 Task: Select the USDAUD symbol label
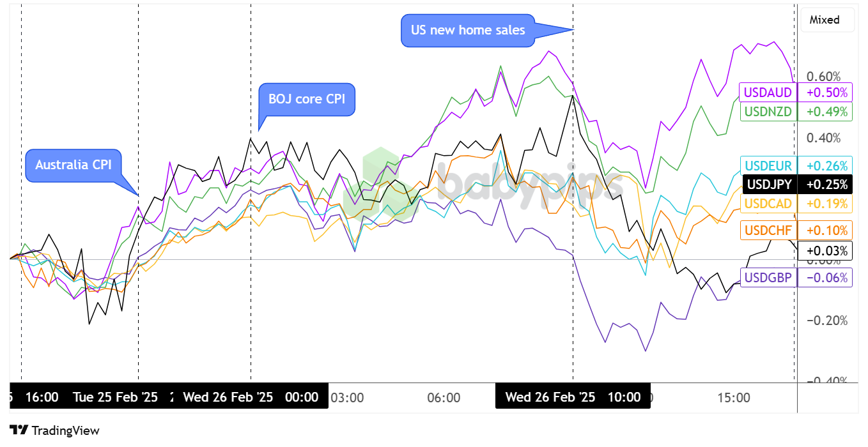click(767, 93)
